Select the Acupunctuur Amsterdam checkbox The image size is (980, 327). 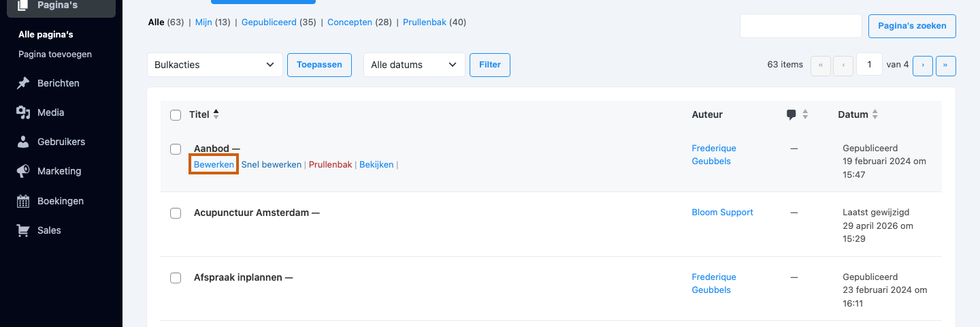click(x=176, y=213)
